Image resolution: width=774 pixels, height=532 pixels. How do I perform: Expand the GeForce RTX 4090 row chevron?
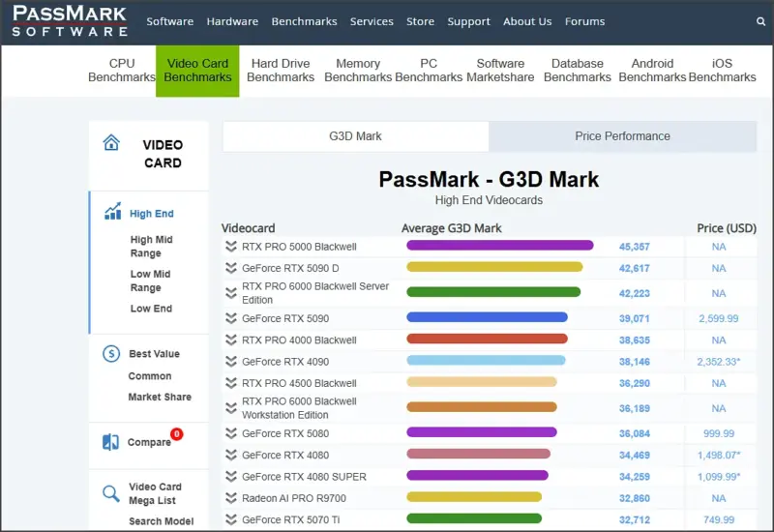[231, 361]
